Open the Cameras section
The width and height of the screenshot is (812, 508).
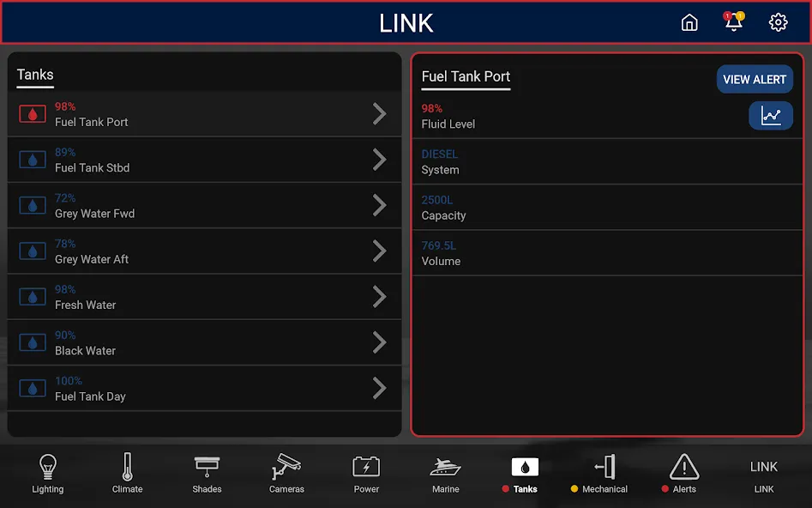[286, 474]
